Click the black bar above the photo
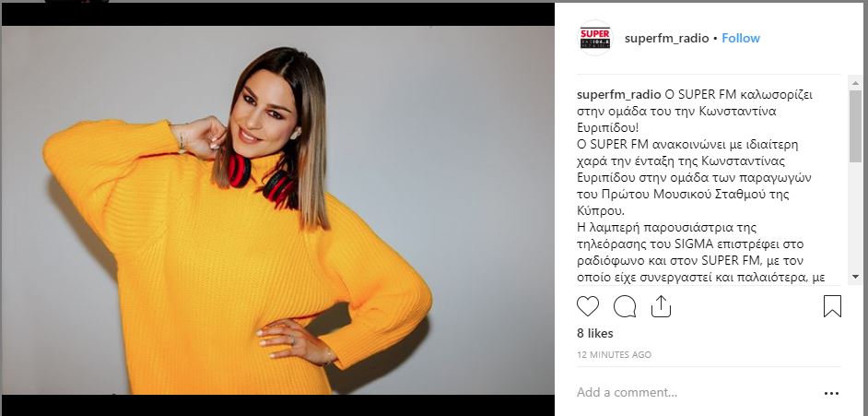 (278, 15)
